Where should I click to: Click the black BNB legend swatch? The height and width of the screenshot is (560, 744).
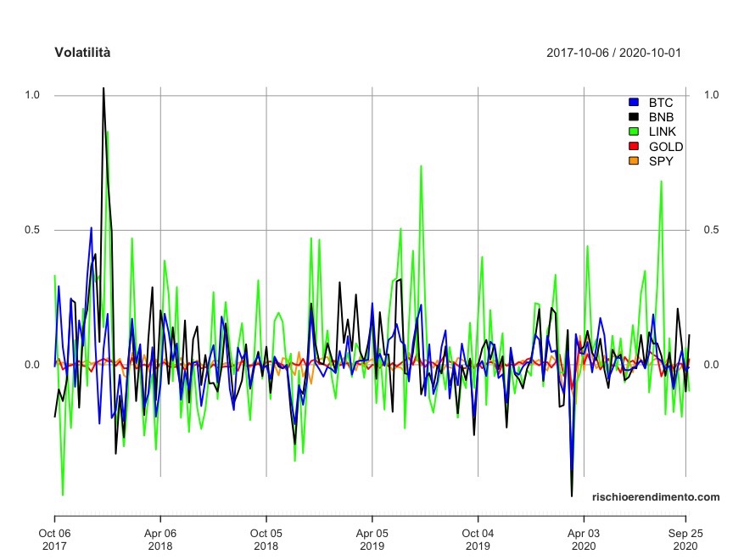pyautogui.click(x=633, y=117)
